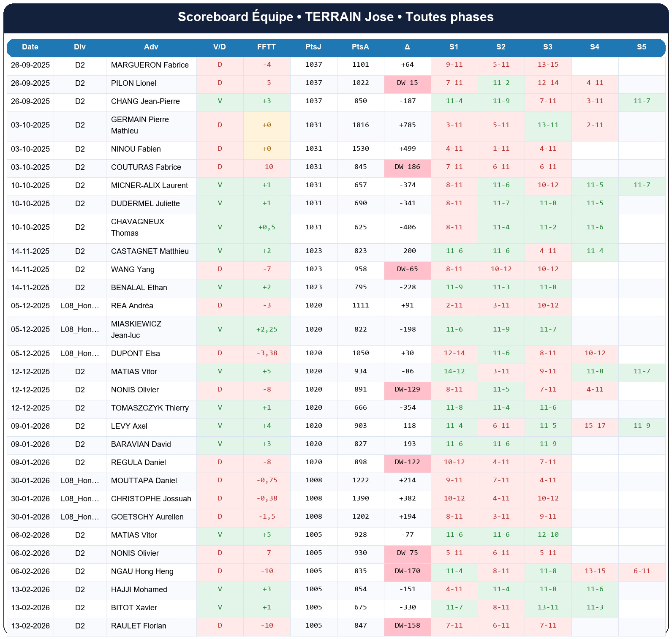
Task: Sort by the FFTT column header
Action: click(x=267, y=47)
